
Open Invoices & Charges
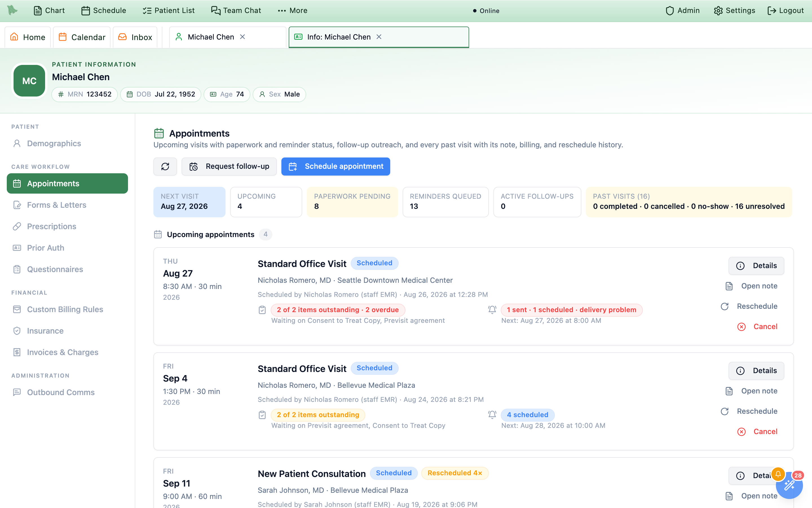(67, 352)
